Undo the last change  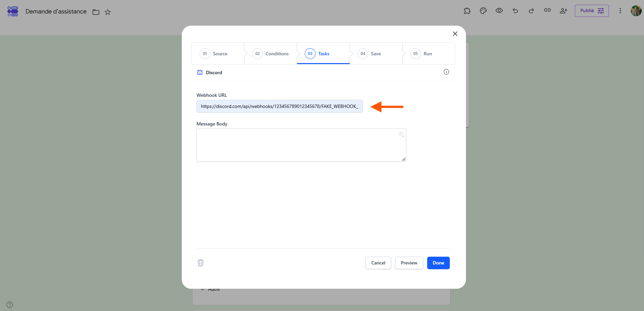[x=515, y=11]
